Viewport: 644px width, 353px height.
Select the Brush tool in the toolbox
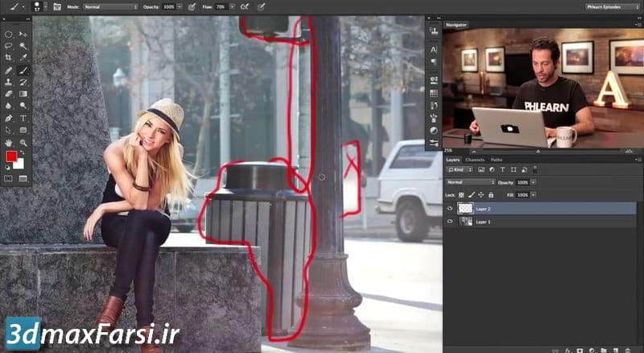[x=23, y=70]
